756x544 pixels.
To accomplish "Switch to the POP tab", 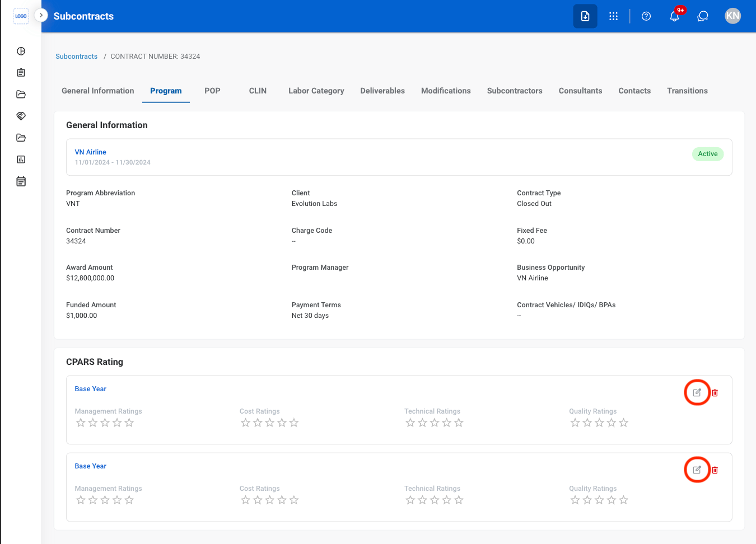I will (212, 91).
